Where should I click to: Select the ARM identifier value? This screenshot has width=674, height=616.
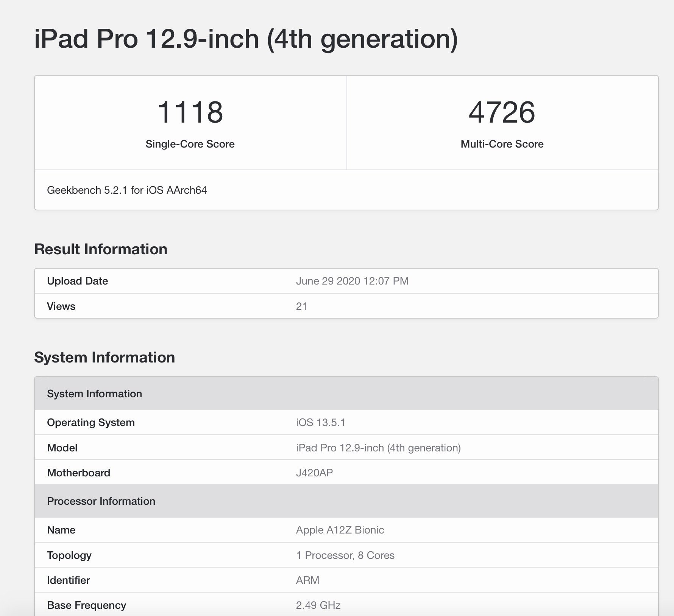click(x=308, y=580)
